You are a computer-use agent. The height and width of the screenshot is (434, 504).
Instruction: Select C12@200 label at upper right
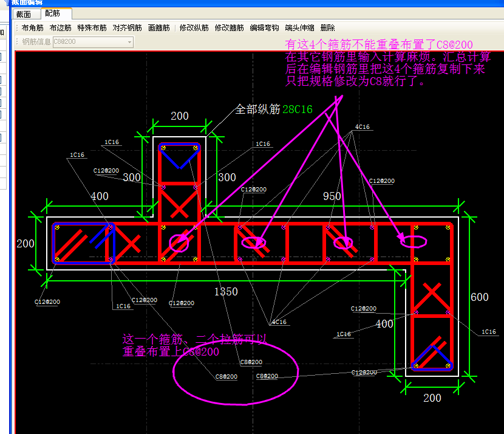pyautogui.click(x=382, y=181)
